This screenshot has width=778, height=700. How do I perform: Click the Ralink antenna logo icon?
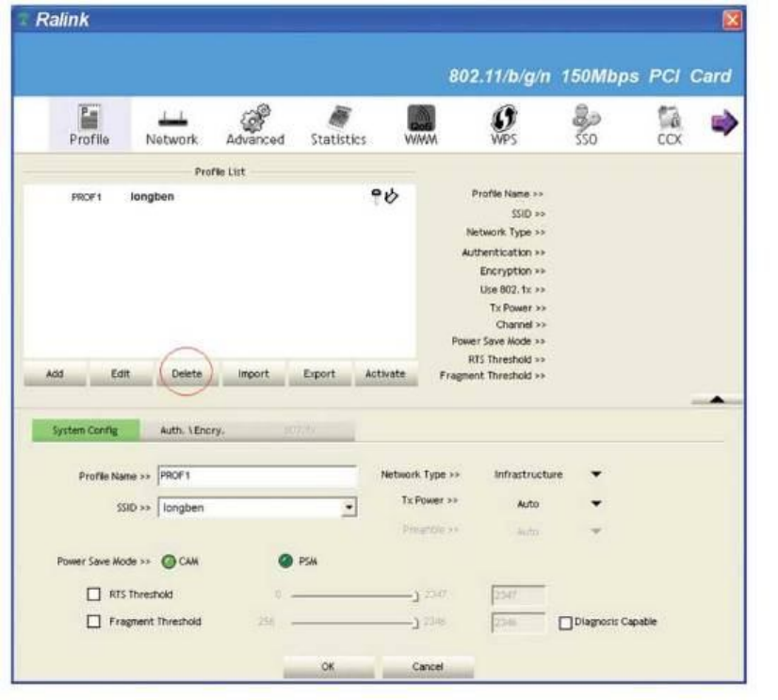[x=24, y=20]
